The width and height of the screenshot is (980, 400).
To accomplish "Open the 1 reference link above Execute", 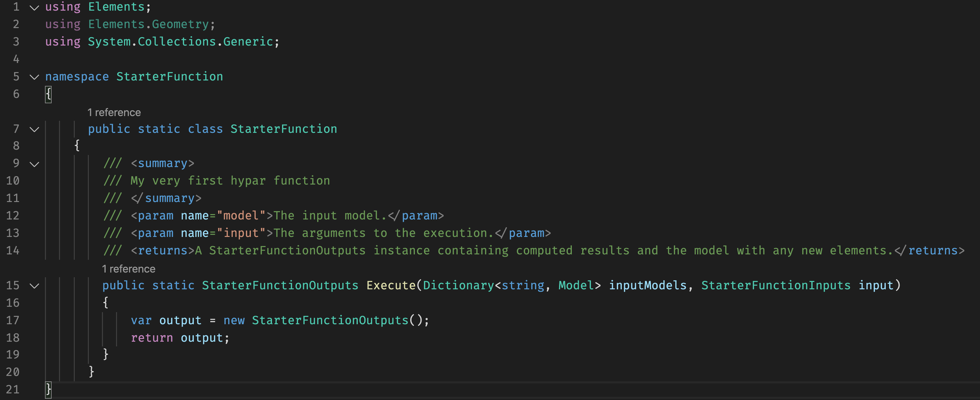I will [x=129, y=269].
